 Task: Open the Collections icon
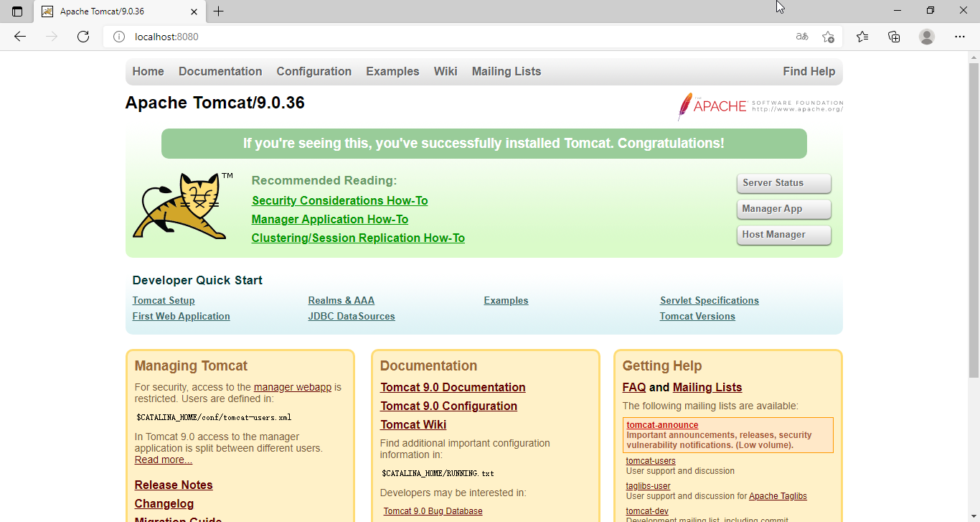[894, 37]
